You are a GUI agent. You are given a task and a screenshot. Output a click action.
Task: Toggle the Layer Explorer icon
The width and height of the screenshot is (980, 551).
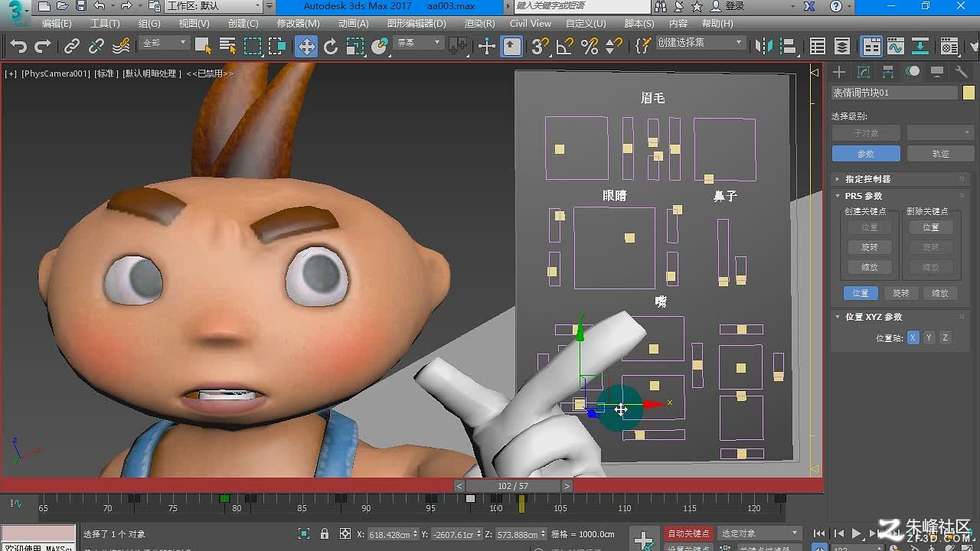point(842,47)
